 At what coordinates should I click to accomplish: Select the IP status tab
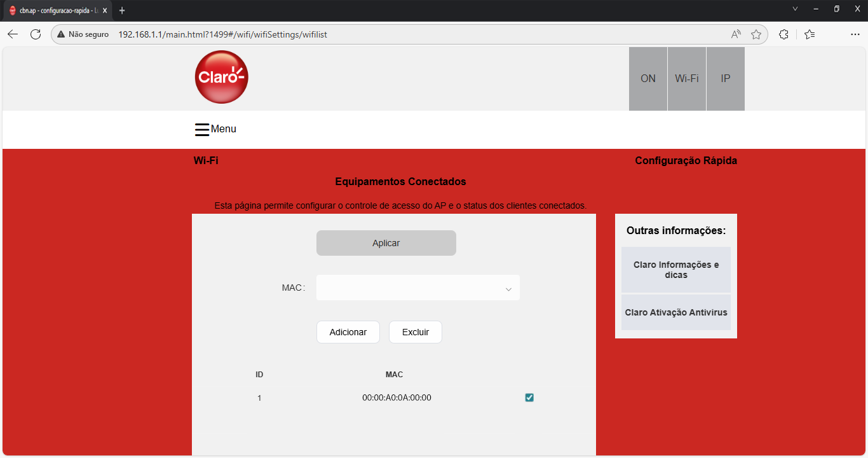(x=725, y=79)
